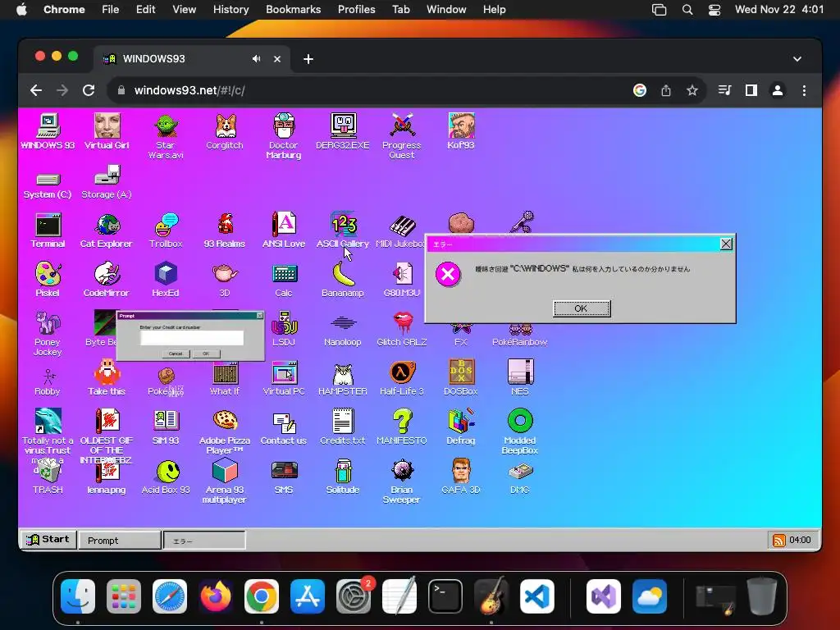840x630 pixels.
Task: Open Visual Studio Code from the Dock
Action: 536,596
